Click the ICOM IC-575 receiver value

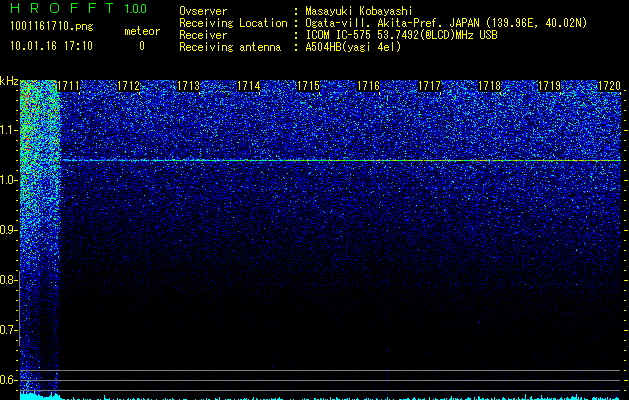(x=401, y=35)
